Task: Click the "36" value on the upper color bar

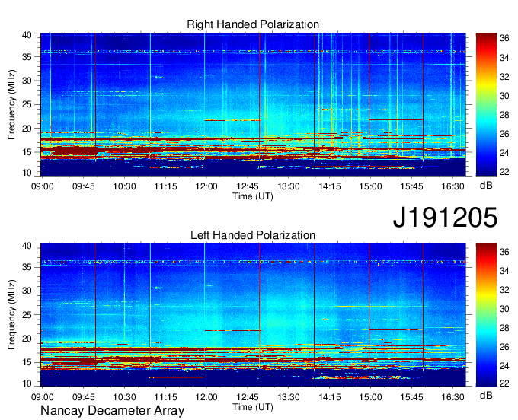Action: (504, 39)
